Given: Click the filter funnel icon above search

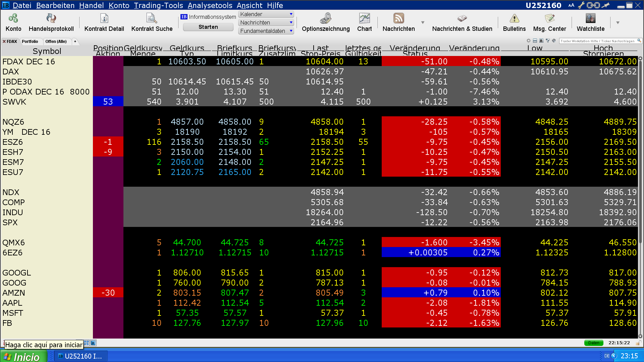Looking at the screenshot, I should coord(548,41).
